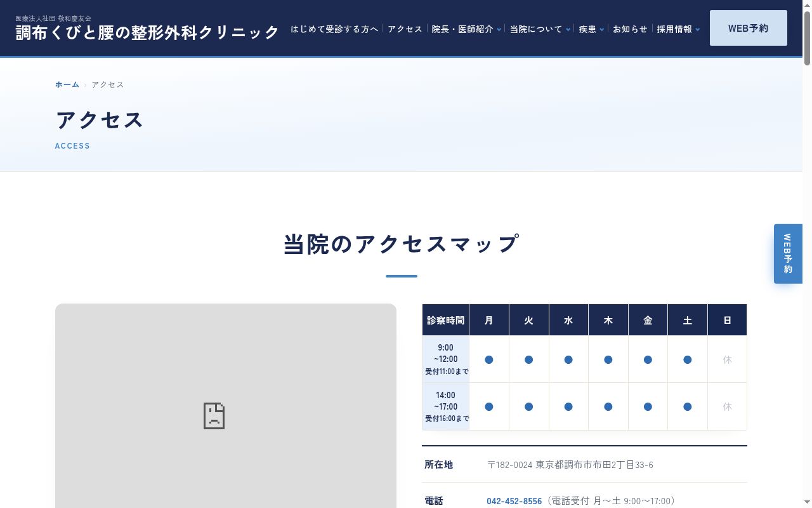Click the 水 column header
Image resolution: width=812 pixels, height=508 pixels.
click(x=568, y=320)
